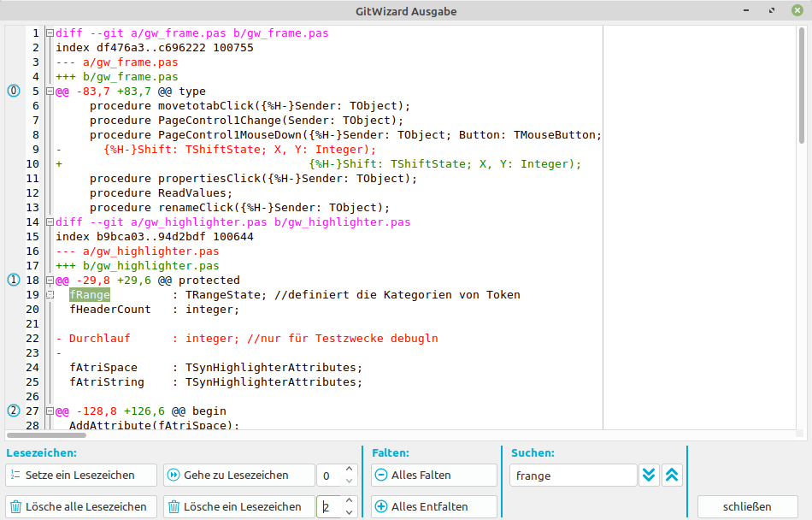Image resolution: width=812 pixels, height=520 pixels.
Task: Collapse the gw_highlighter.pas diff fold on line 14
Action: tap(50, 222)
